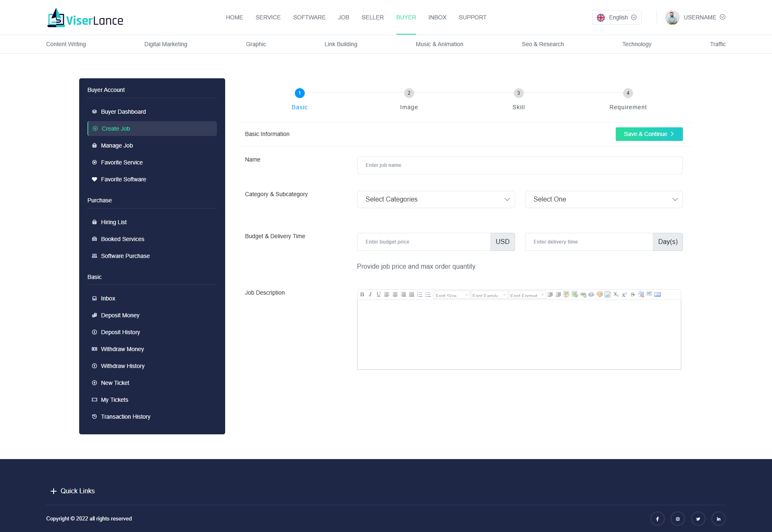This screenshot has height=532, width=772.
Task: Open the English language selector
Action: (x=617, y=17)
